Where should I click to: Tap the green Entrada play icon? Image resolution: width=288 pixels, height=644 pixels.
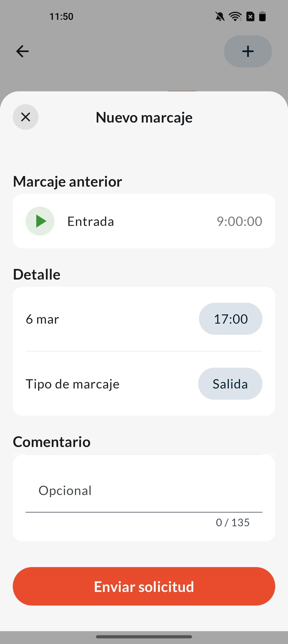40,221
